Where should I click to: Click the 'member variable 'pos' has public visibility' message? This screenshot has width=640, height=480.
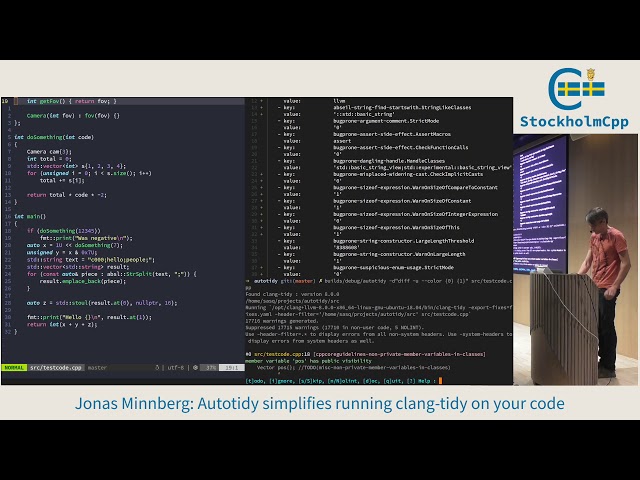tap(309, 361)
